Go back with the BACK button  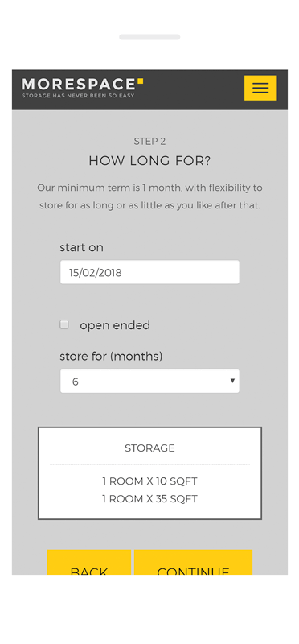89,562
